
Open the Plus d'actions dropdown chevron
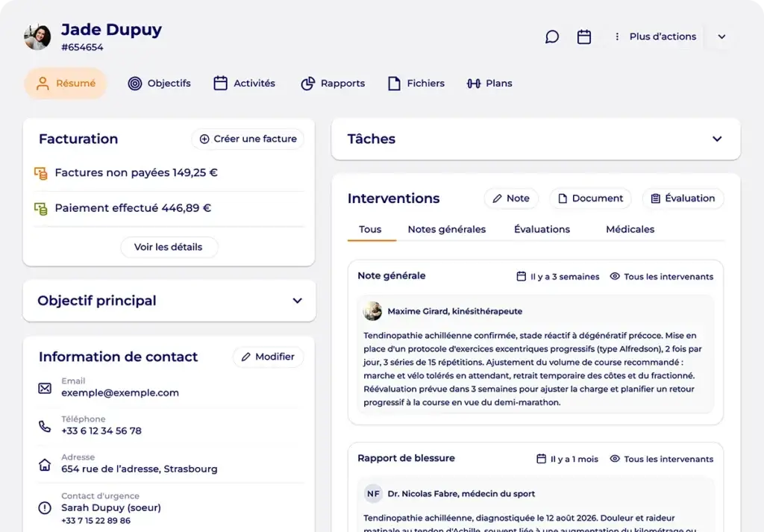pyautogui.click(x=721, y=37)
